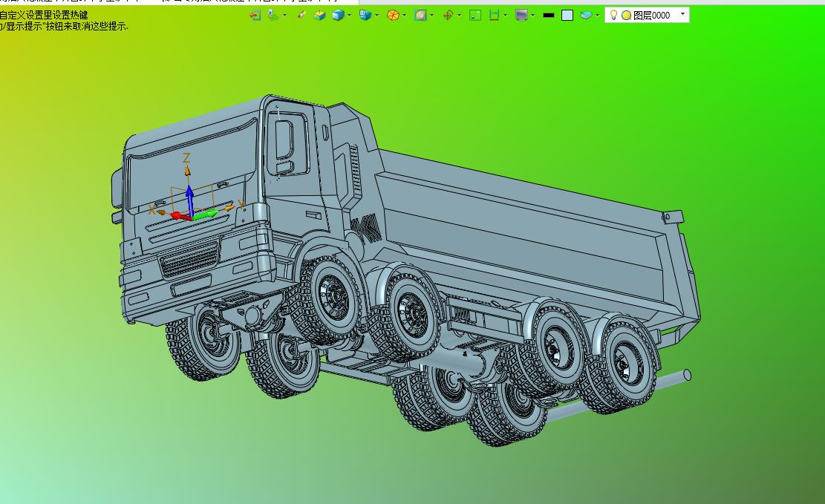Open the dimension icon dropdown arrow
The image size is (825, 504).
click(x=505, y=16)
